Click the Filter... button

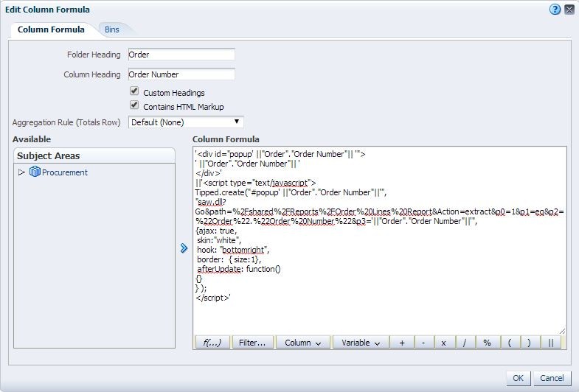252,343
